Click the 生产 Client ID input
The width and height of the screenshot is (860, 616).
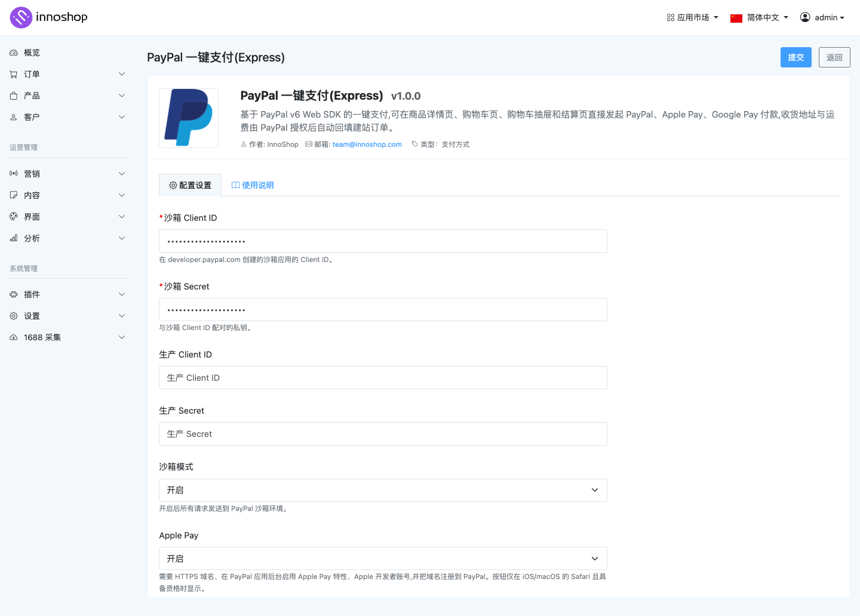point(383,378)
